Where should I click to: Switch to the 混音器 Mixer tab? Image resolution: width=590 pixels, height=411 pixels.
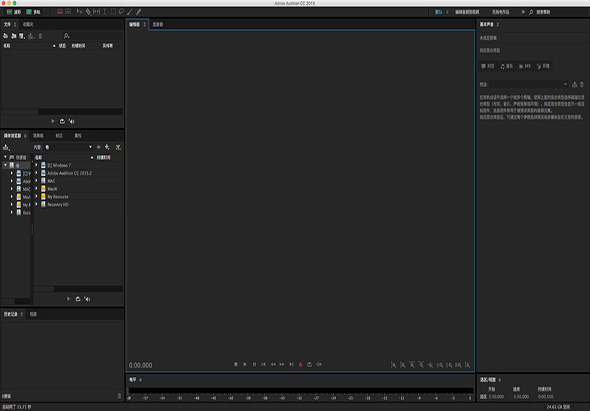pyautogui.click(x=158, y=24)
